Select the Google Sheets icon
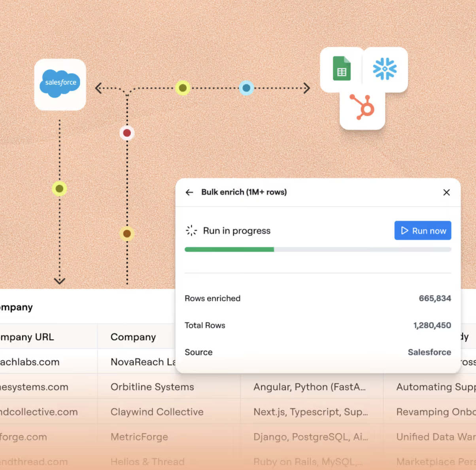The width and height of the screenshot is (476, 470). (342, 69)
